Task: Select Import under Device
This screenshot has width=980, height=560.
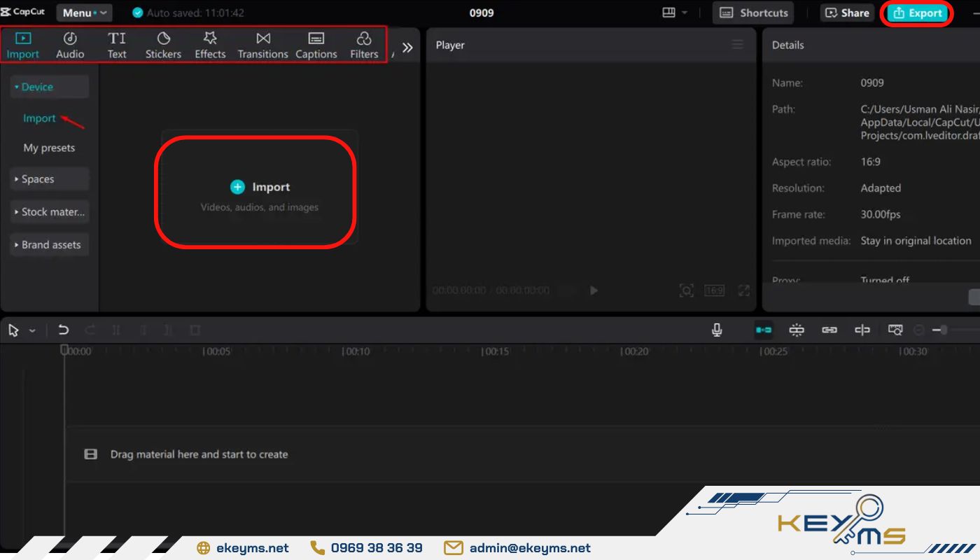Action: point(39,118)
